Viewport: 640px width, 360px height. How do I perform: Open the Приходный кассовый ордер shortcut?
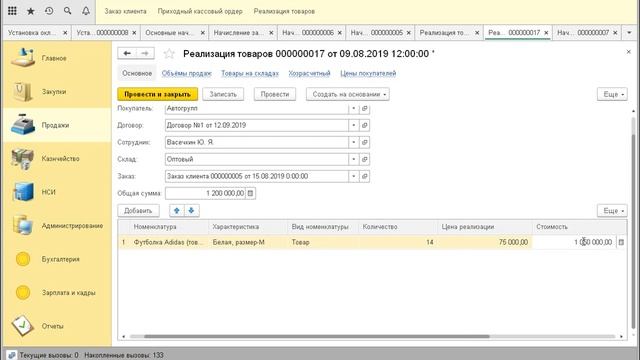[200, 11]
